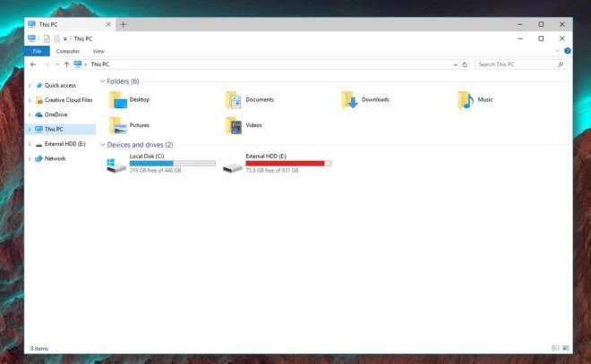Expand the External HDD (E:) tree node
Viewport: 591px width, 364px height.
pyautogui.click(x=30, y=144)
